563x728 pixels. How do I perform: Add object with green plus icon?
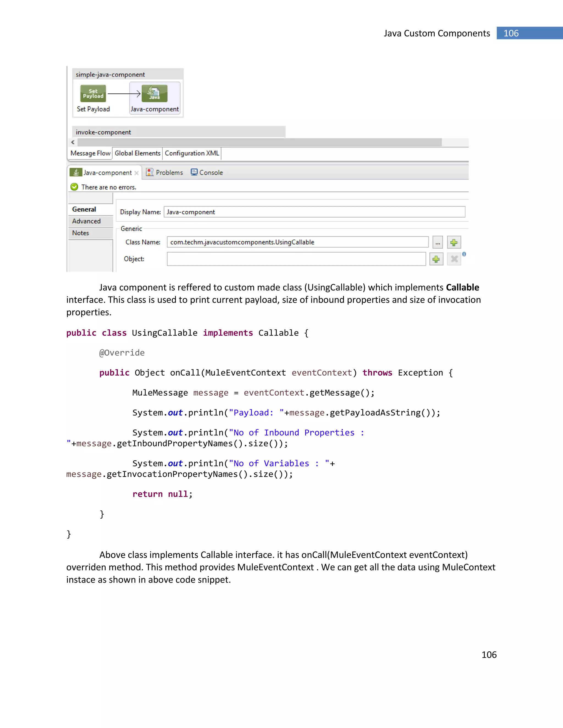436,259
